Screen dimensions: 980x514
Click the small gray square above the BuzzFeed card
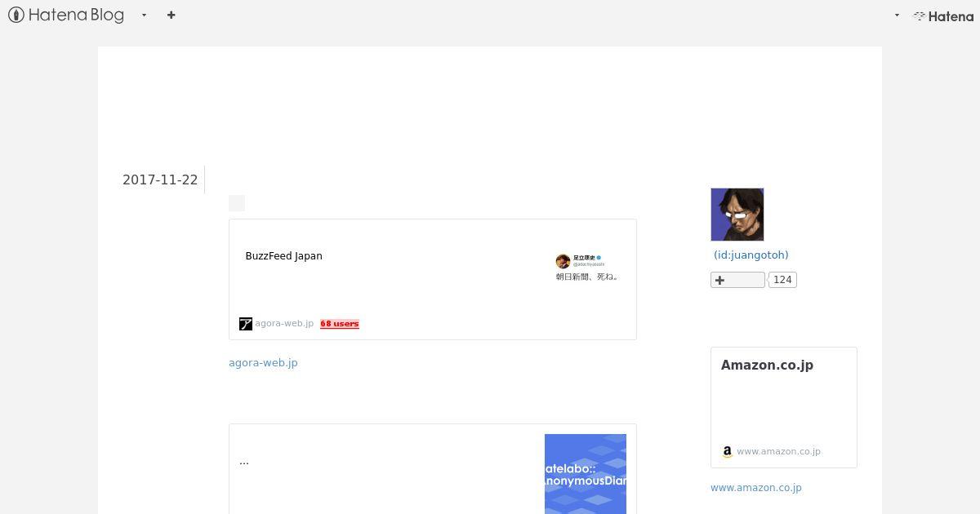(237, 203)
